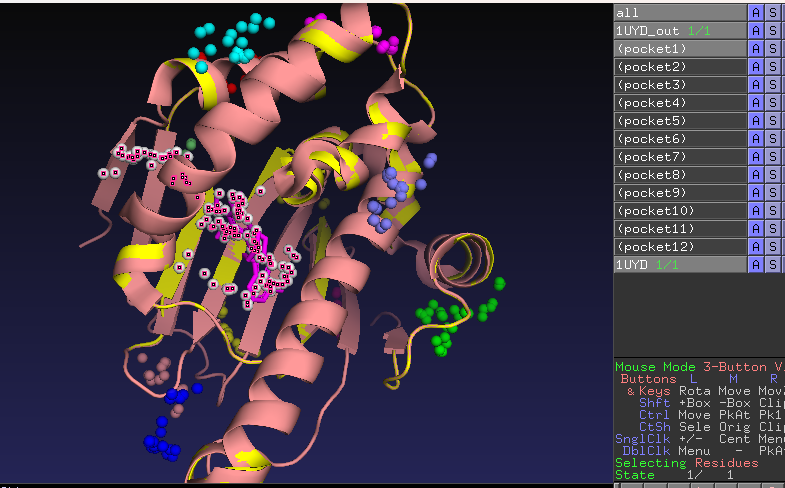Select the pocket5 entry in object list
The image size is (785, 488).
coord(680,120)
